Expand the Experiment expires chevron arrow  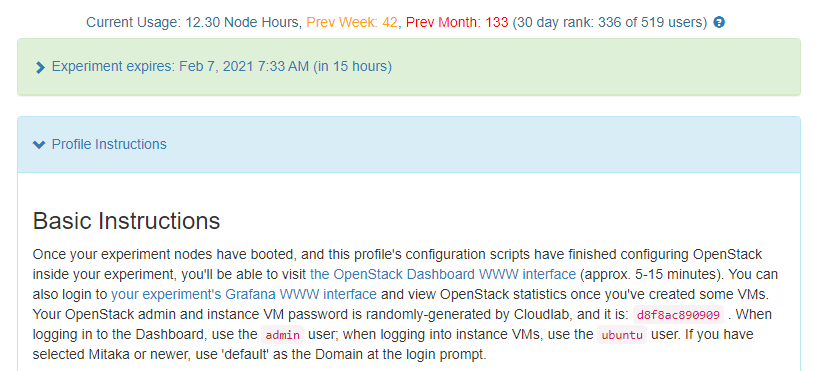[x=40, y=67]
